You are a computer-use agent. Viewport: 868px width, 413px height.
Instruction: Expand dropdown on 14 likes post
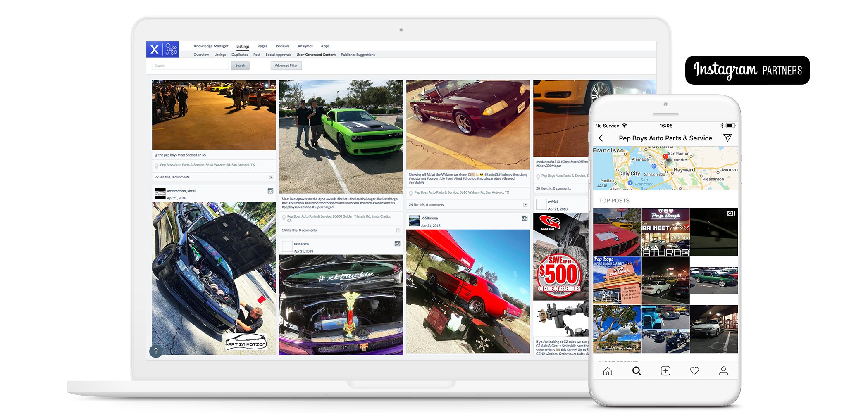tap(398, 230)
